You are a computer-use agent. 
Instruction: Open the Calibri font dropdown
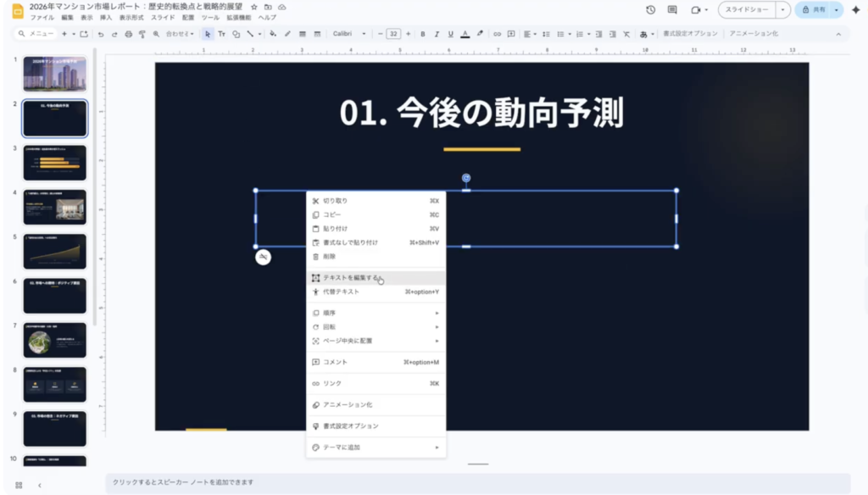point(349,34)
